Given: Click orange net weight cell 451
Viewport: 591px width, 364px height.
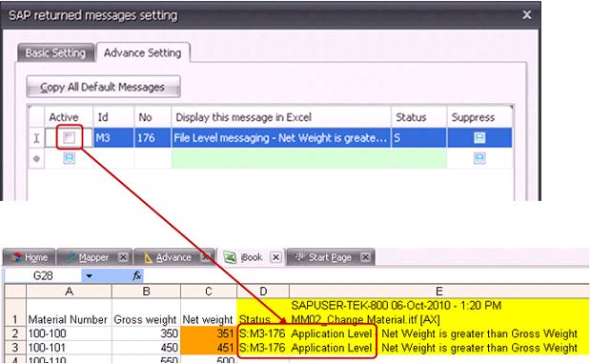Looking at the screenshot, I should 209,348.
